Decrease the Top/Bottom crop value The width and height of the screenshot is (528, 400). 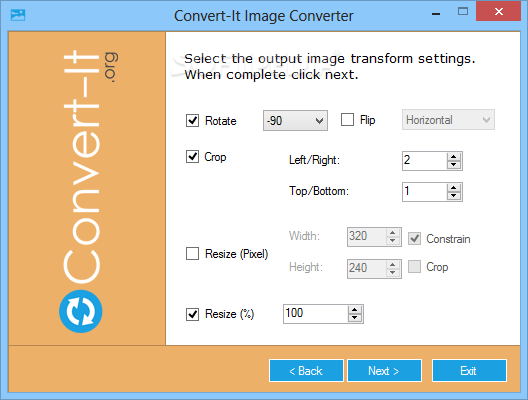coord(454,196)
